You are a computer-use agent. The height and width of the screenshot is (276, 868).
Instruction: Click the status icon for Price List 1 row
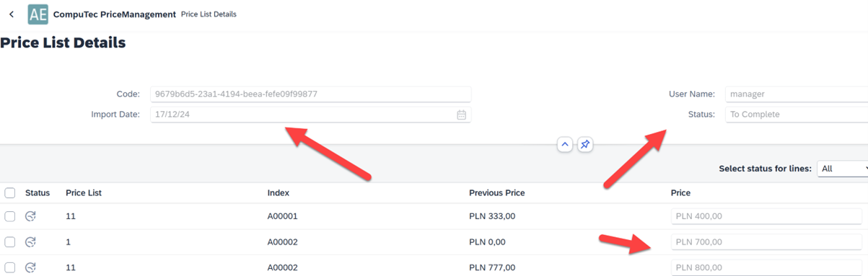[x=30, y=242]
